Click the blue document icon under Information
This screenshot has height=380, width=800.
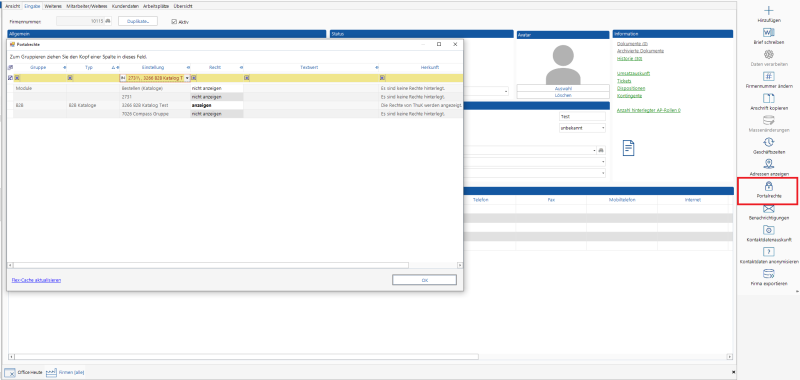pos(629,148)
